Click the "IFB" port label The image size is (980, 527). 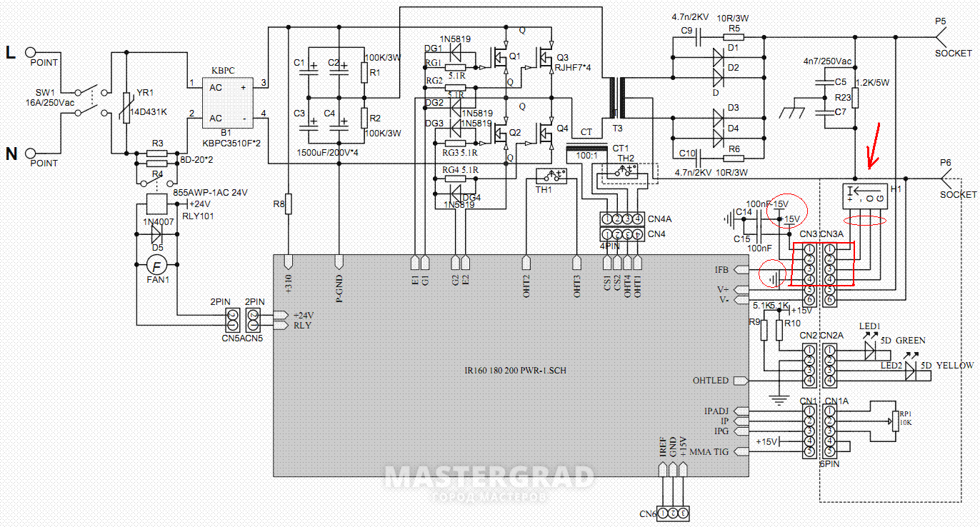pyautogui.click(x=721, y=270)
